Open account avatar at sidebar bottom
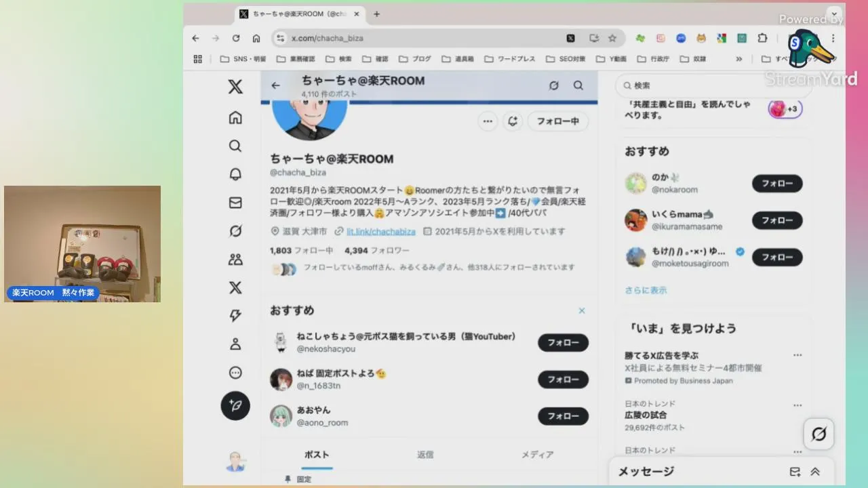Viewport: 868px width, 488px height. point(235,462)
